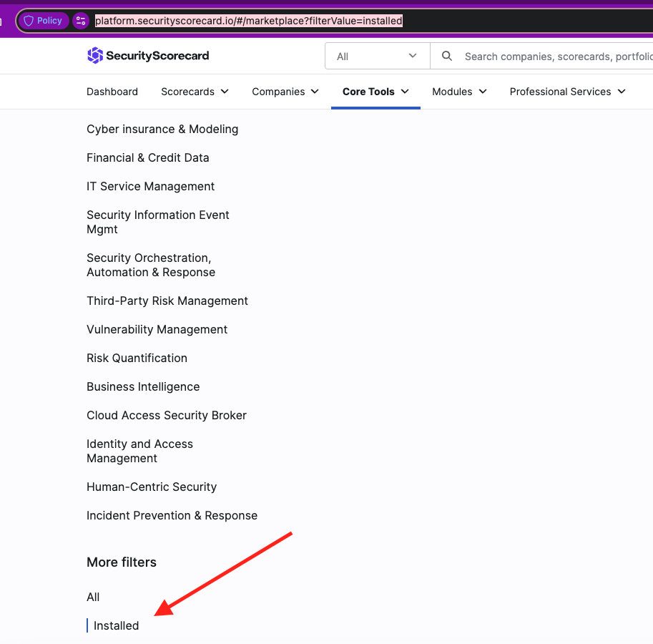The height and width of the screenshot is (644, 653).
Task: Expand the Modules menu
Action: click(459, 92)
